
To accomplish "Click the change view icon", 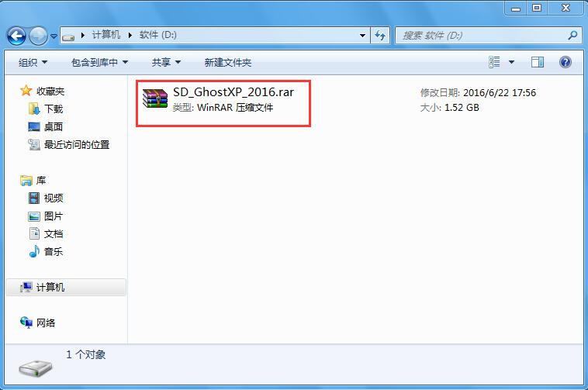I will pyautogui.click(x=494, y=62).
